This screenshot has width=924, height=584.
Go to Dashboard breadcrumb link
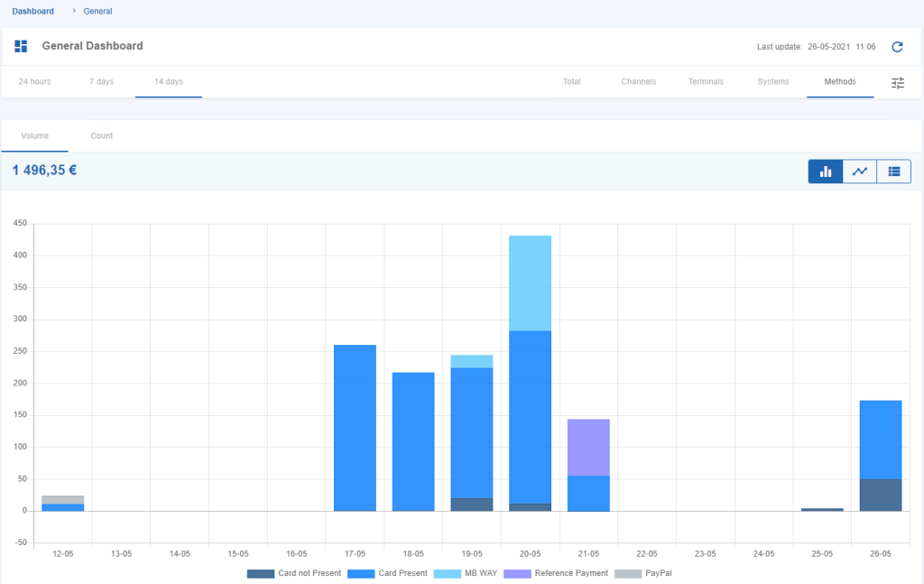tap(33, 11)
